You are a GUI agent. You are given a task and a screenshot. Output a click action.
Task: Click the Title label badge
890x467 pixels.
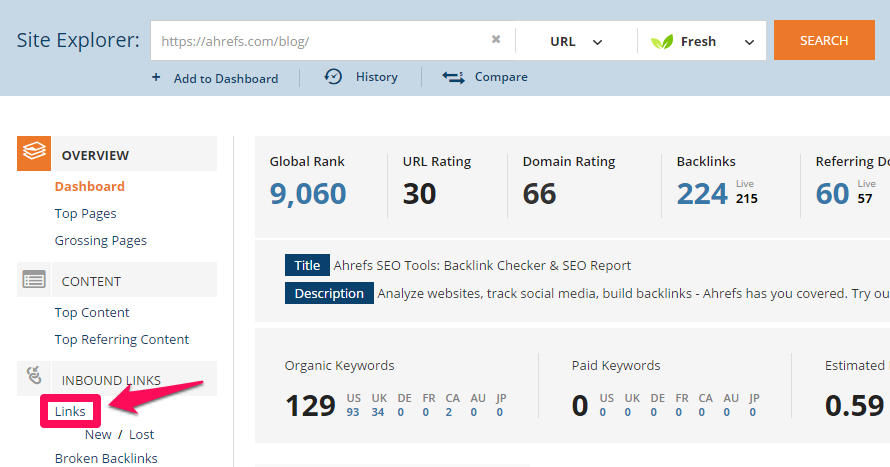pos(307,265)
